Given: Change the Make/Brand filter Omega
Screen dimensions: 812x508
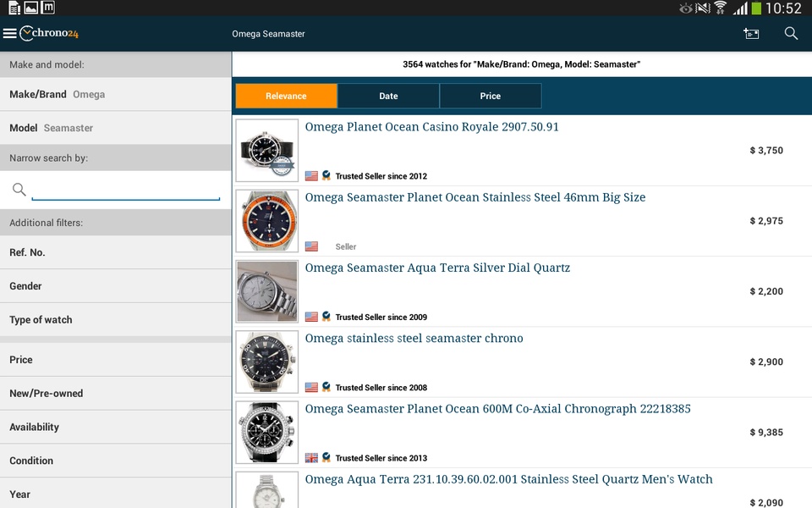Looking at the screenshot, I should pos(116,94).
